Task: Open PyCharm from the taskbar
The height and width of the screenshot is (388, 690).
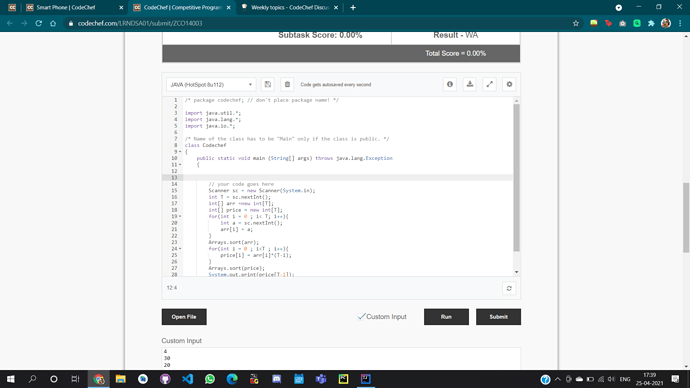Action: pyautogui.click(x=343, y=379)
